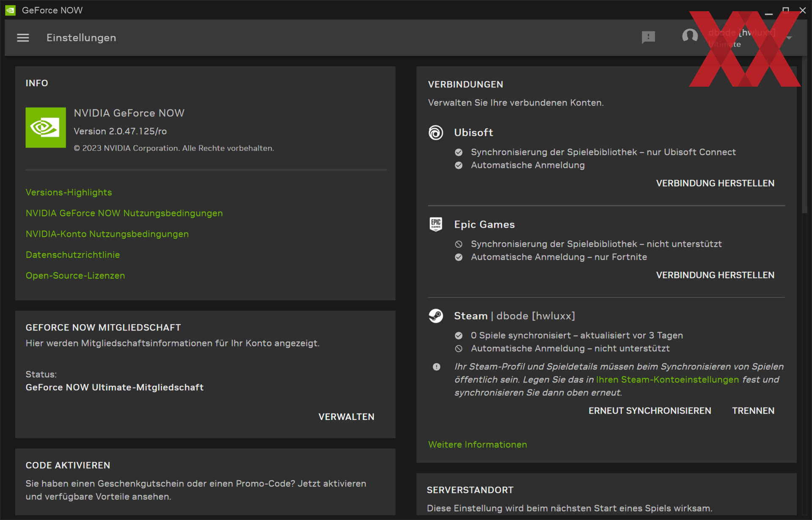812x520 pixels.
Task: Click GeForce NOW Ultimate-Mitgliedschaft status text
Action: click(115, 387)
